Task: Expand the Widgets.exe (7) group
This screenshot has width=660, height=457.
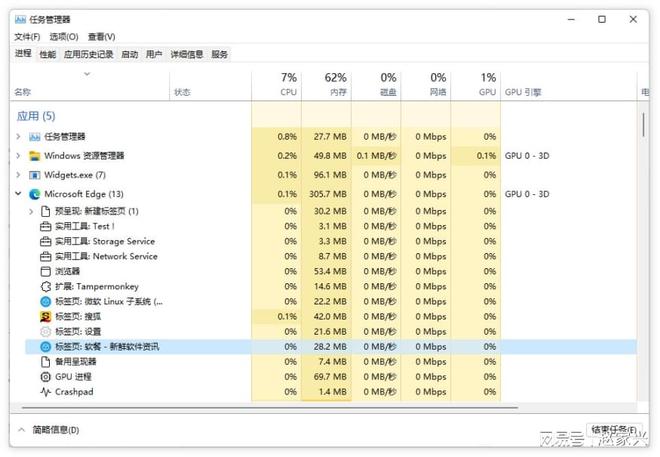Action: (18, 175)
